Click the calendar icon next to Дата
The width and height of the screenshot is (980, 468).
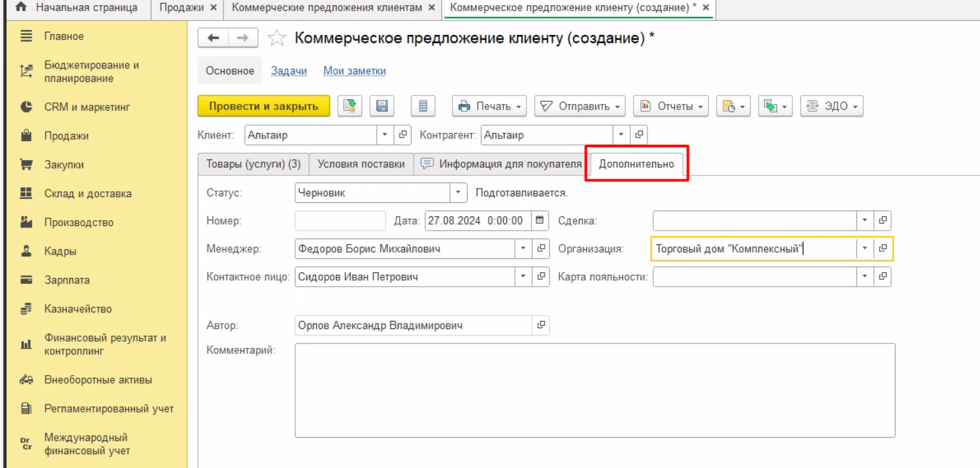(539, 221)
